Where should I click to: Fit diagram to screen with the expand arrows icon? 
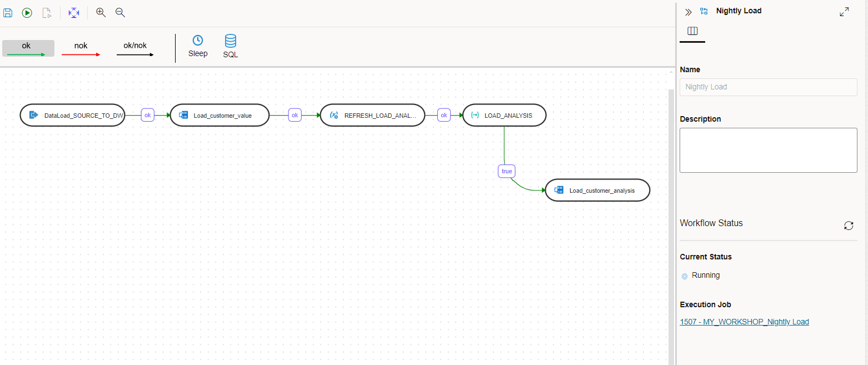pyautogui.click(x=74, y=12)
